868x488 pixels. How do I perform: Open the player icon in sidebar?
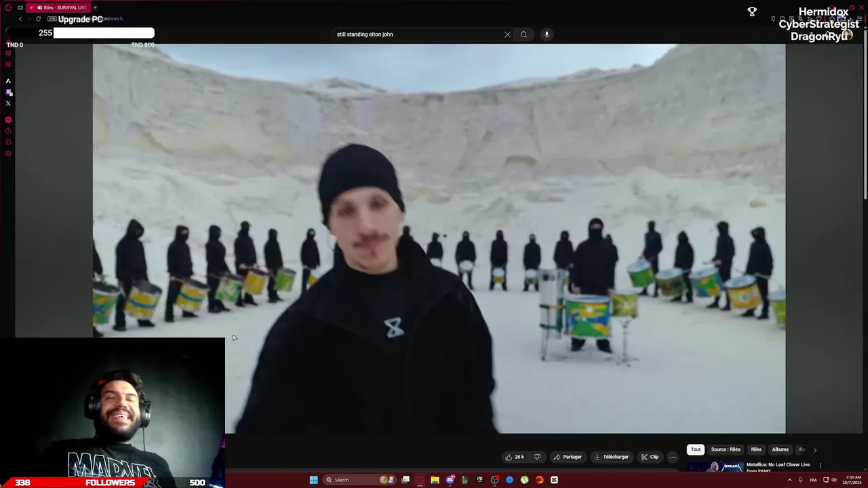(8, 120)
